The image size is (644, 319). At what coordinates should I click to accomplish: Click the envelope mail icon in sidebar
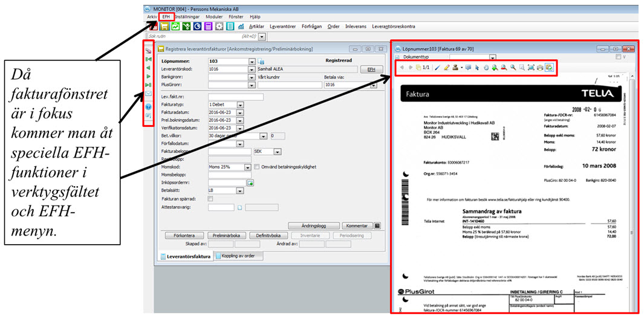click(x=148, y=94)
